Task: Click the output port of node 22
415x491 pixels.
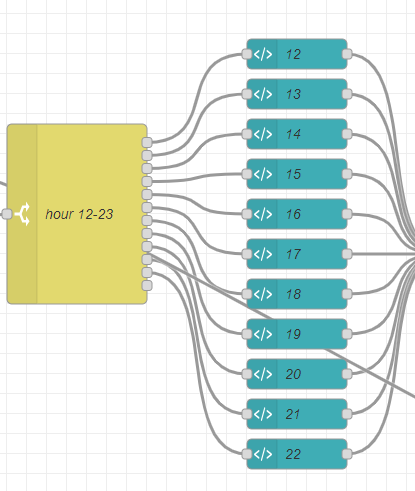Action: click(x=347, y=454)
